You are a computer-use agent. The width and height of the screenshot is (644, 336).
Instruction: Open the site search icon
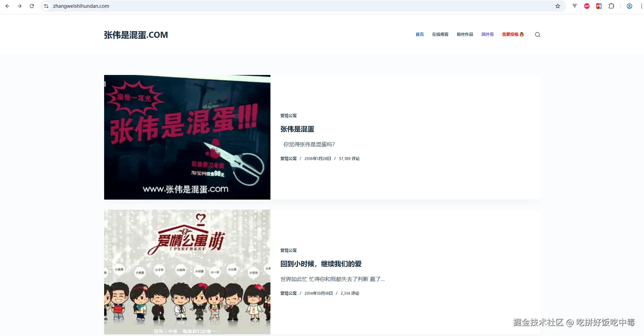(x=538, y=34)
